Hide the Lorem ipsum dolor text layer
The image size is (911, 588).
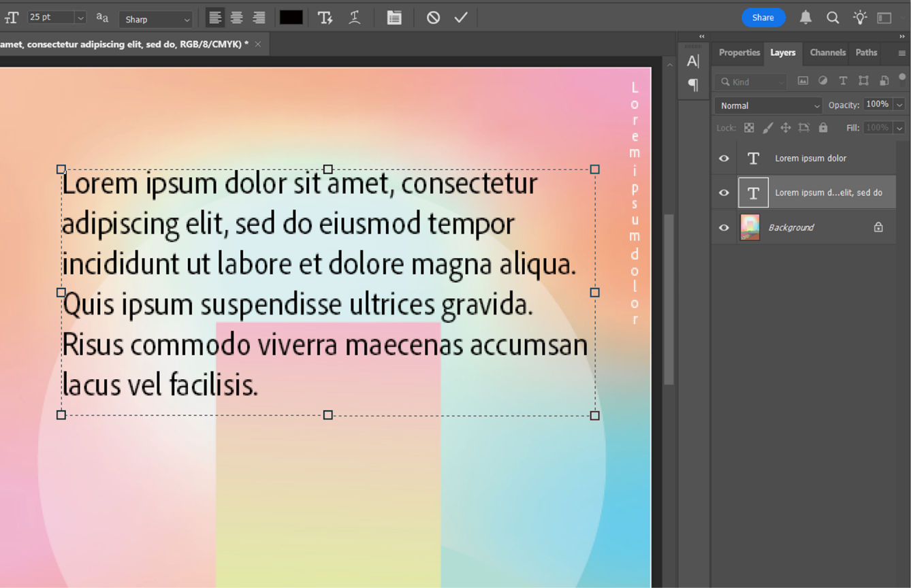(x=723, y=158)
